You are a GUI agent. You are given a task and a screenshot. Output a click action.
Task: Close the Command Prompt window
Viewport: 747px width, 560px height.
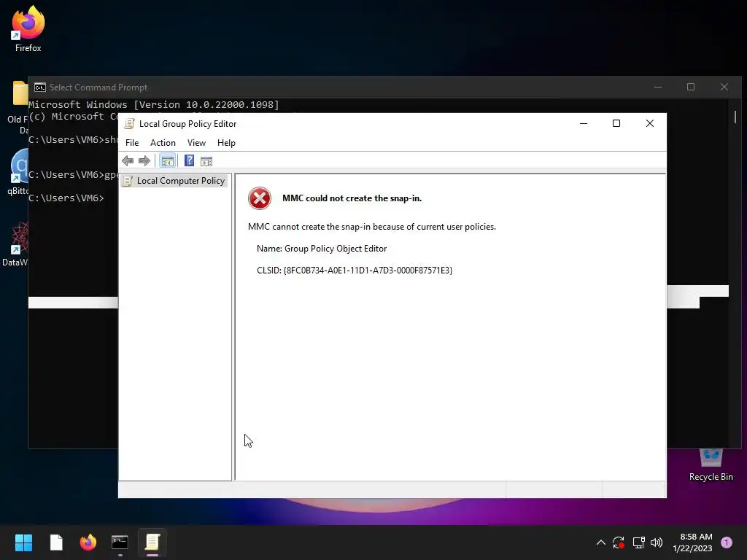coord(724,87)
